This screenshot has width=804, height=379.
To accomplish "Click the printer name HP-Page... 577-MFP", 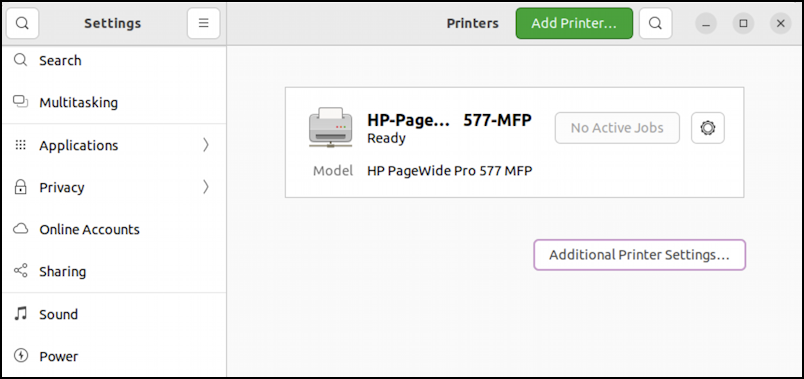I will click(x=449, y=120).
